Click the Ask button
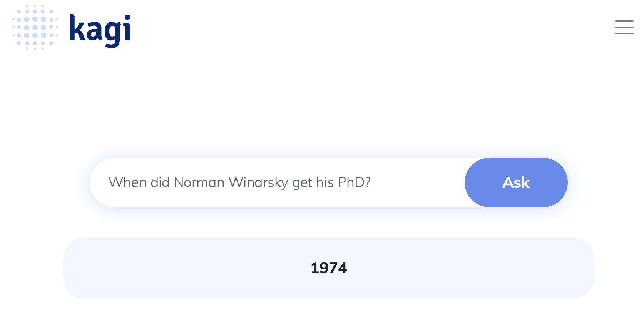The image size is (644, 313). pos(516,182)
